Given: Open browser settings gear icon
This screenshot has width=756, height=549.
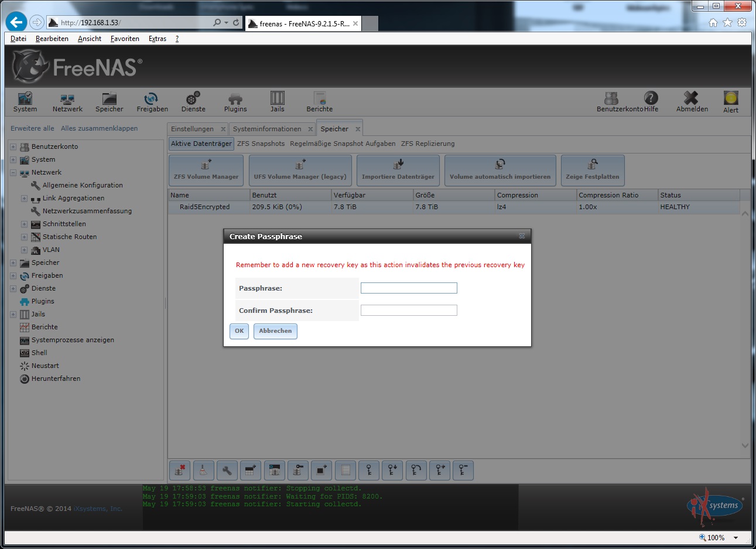Looking at the screenshot, I should click(x=742, y=22).
